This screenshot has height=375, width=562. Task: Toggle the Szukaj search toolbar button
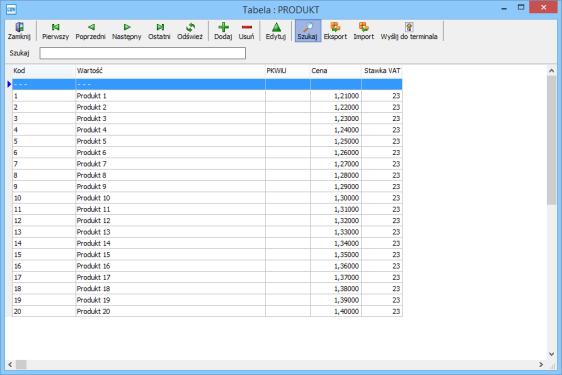pos(308,31)
